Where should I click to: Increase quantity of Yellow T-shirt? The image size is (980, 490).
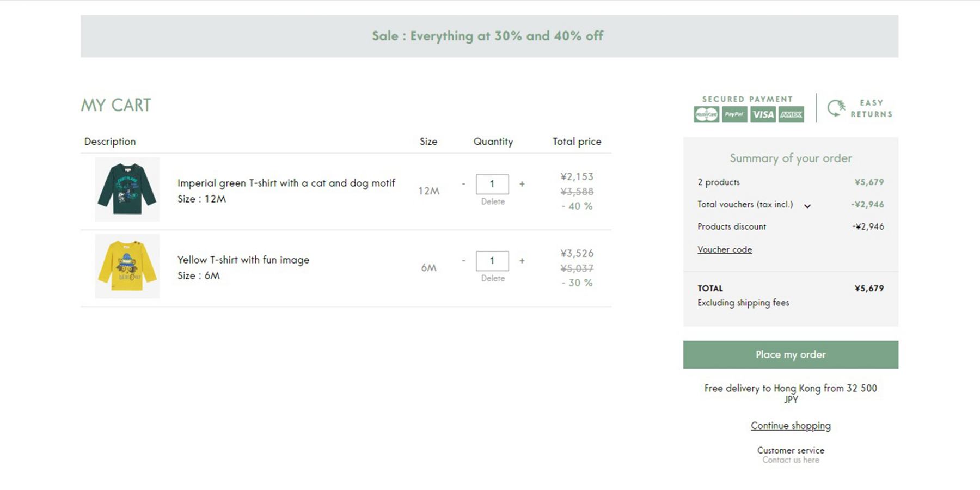pyautogui.click(x=522, y=261)
